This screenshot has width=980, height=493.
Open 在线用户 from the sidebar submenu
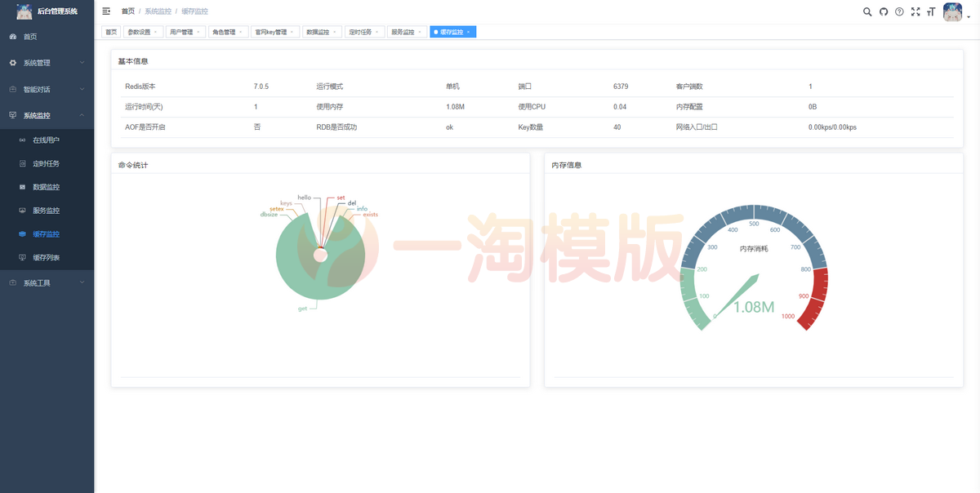tap(47, 140)
